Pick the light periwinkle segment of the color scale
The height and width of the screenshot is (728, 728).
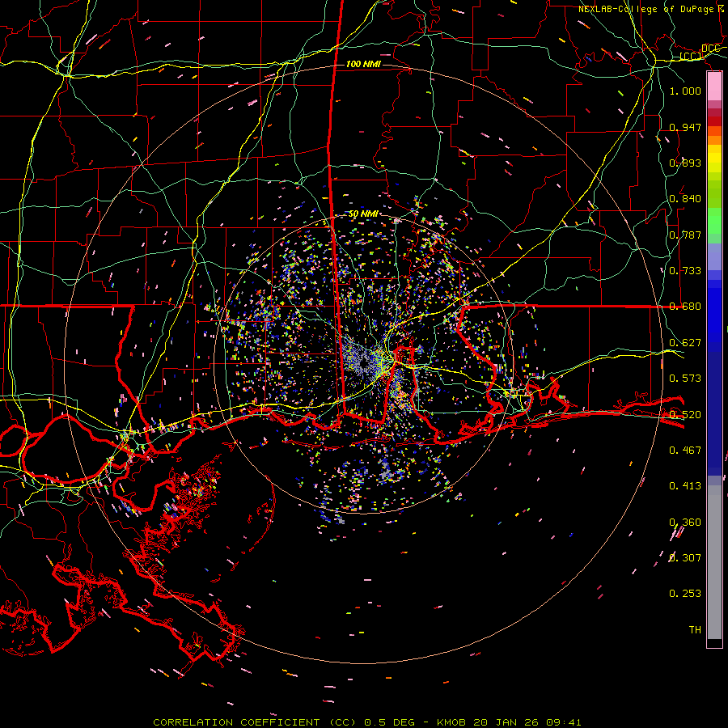(714, 256)
